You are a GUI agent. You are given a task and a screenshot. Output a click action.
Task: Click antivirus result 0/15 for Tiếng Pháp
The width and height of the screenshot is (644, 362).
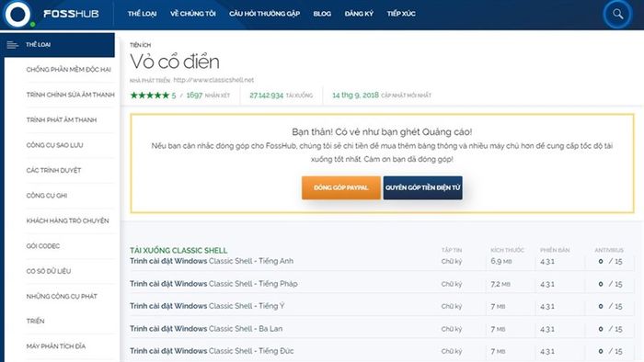(610, 284)
